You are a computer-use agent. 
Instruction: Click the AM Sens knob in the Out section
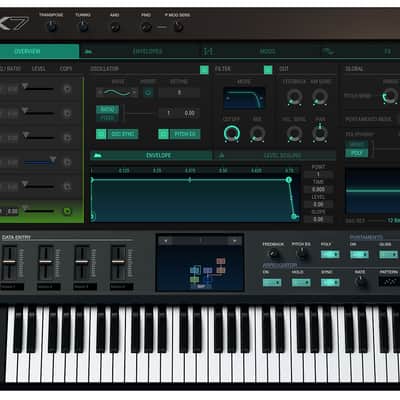pyautogui.click(x=320, y=97)
